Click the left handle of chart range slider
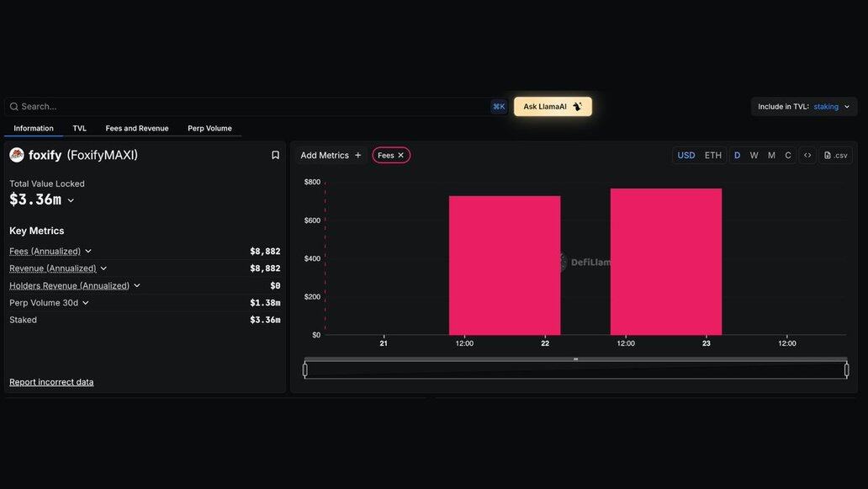 [304, 369]
